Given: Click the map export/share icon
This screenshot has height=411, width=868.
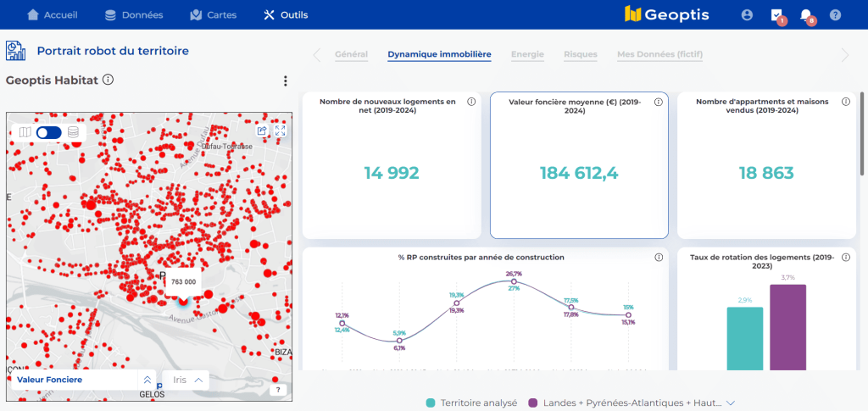Looking at the screenshot, I should (x=263, y=131).
